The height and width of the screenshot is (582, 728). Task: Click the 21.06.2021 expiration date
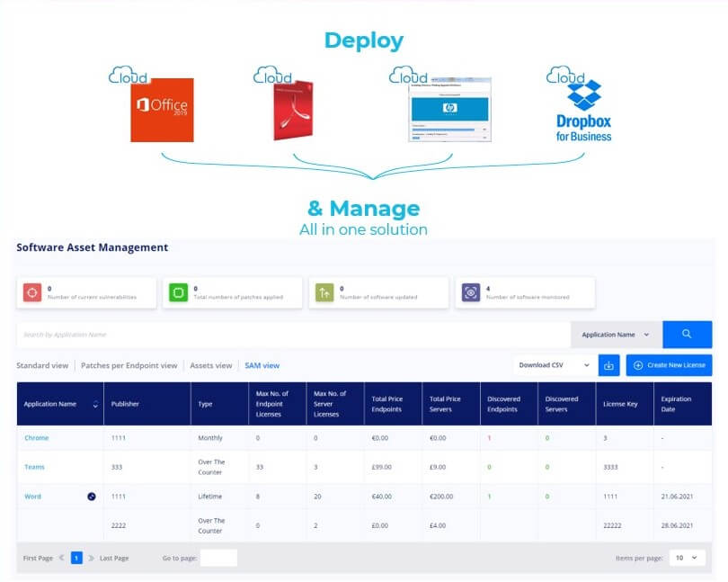coord(677,497)
